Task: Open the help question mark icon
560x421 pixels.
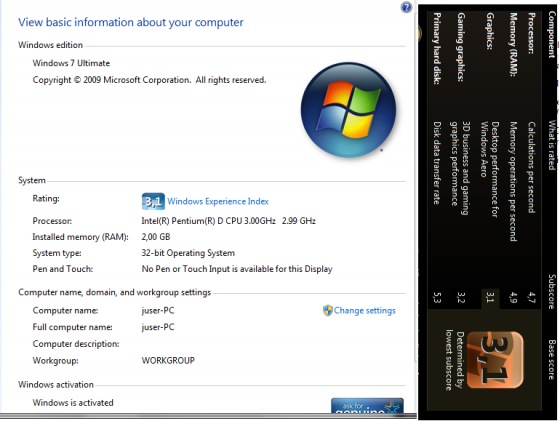Action: click(x=406, y=7)
